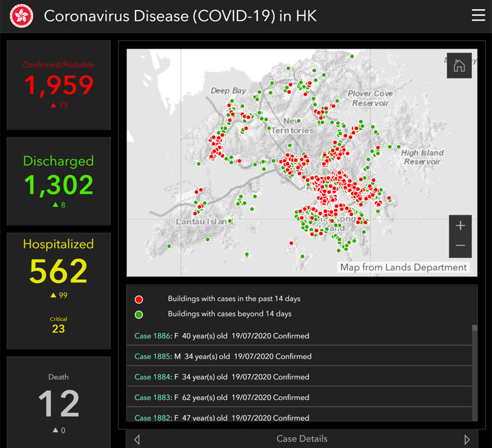Open Case 1883 entry
Viewport: 492px width, 448px height.
coord(299,397)
